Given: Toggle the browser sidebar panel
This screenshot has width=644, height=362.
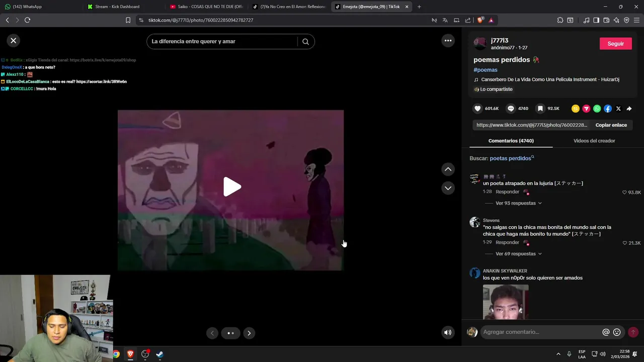Looking at the screenshot, I should (x=596, y=20).
